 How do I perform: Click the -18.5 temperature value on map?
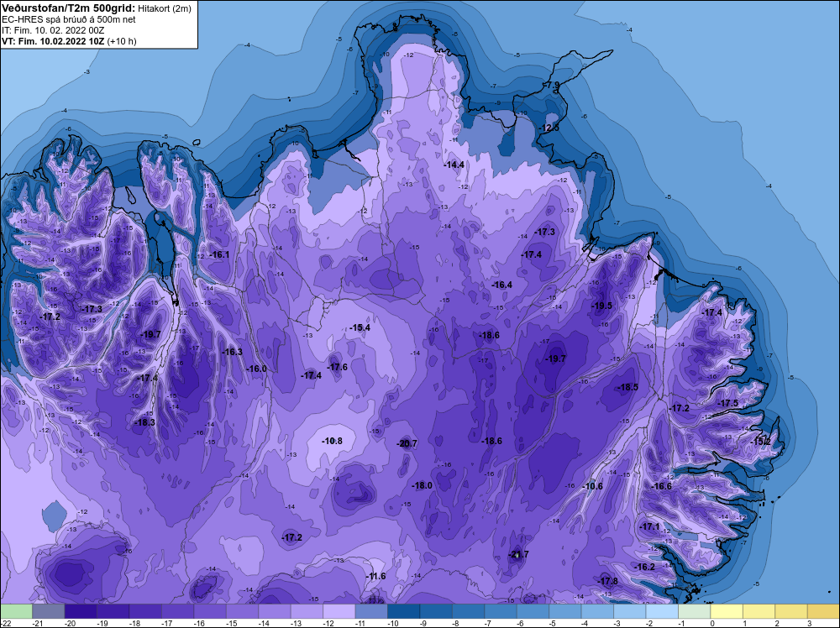coord(627,387)
